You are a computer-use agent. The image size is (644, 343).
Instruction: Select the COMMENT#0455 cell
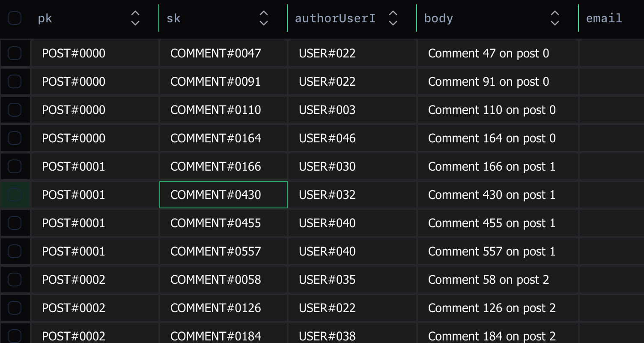coord(224,223)
